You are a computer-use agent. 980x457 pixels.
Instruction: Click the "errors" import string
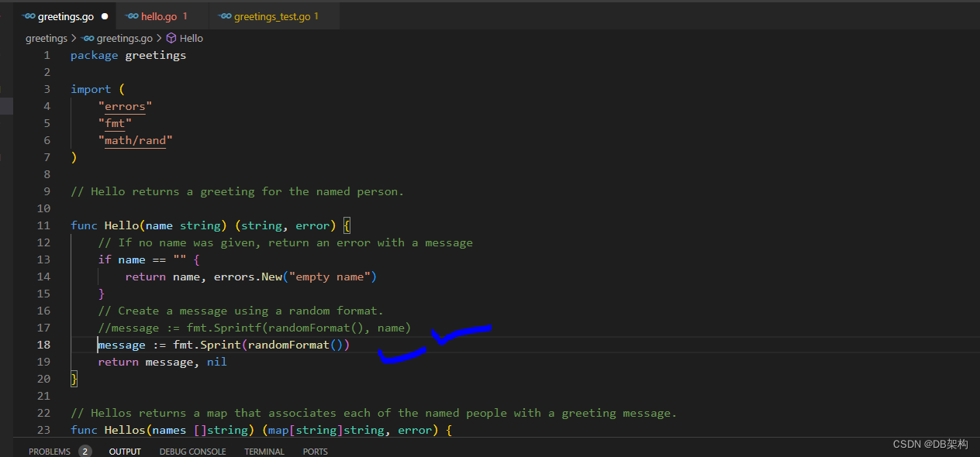pyautogui.click(x=125, y=106)
